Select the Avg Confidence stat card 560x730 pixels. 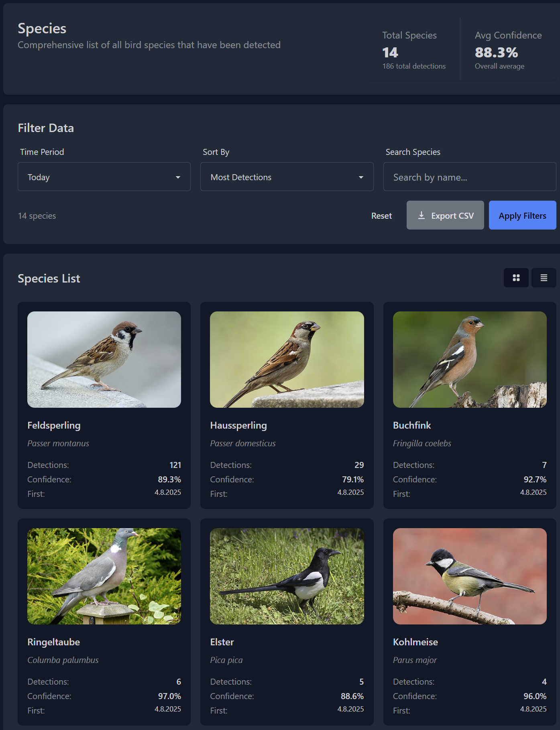point(508,50)
